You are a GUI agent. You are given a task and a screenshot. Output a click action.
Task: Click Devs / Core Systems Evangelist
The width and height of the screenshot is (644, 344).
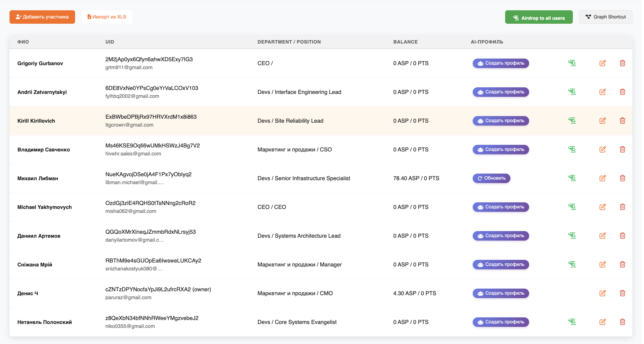pyautogui.click(x=297, y=322)
